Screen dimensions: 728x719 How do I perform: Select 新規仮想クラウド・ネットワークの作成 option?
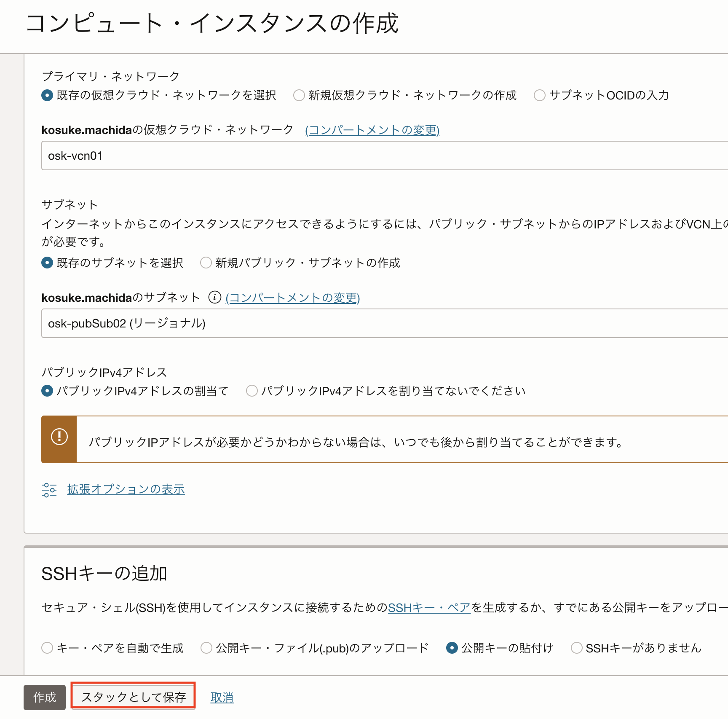(x=299, y=96)
